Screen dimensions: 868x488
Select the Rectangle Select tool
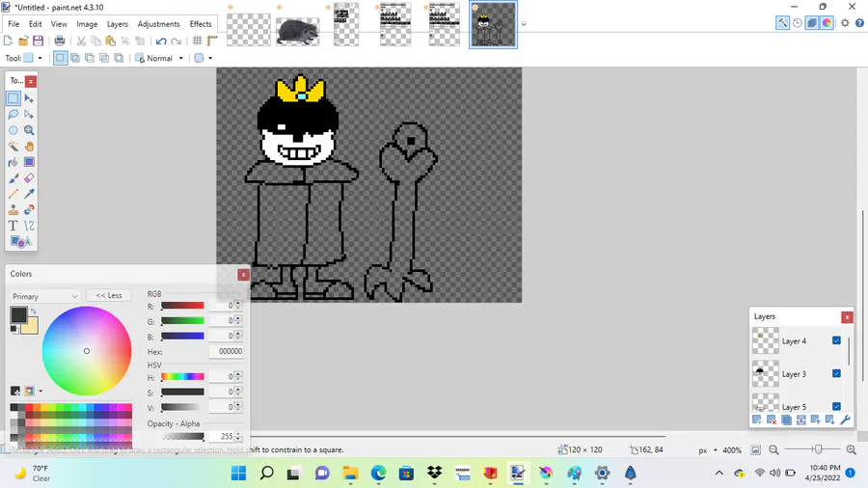click(14, 98)
